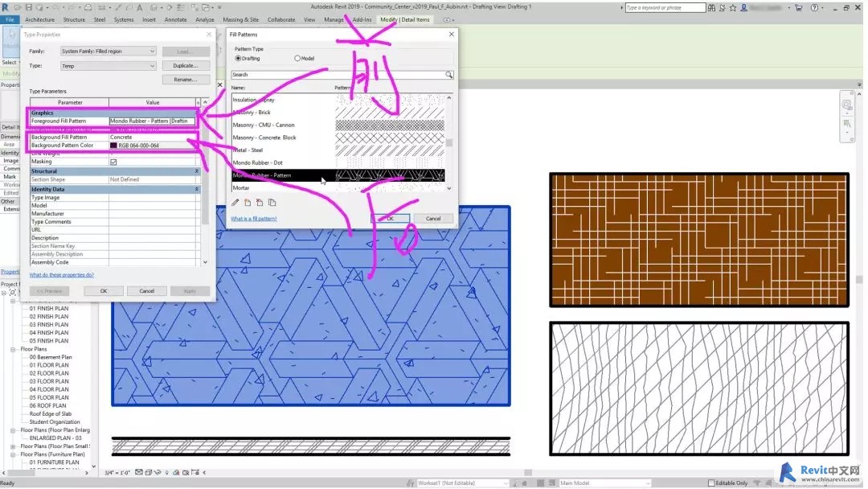Switch to the View ribbon tab
The height and width of the screenshot is (489, 868).
[309, 19]
